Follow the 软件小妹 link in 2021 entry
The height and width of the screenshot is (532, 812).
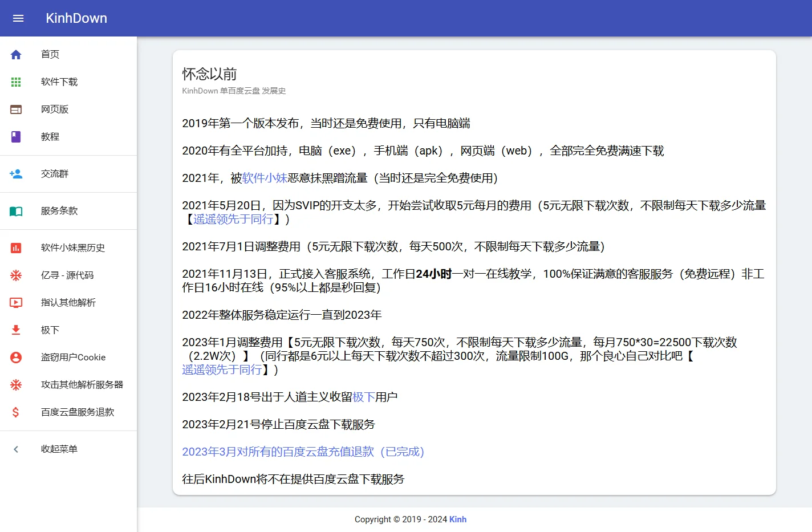click(265, 178)
